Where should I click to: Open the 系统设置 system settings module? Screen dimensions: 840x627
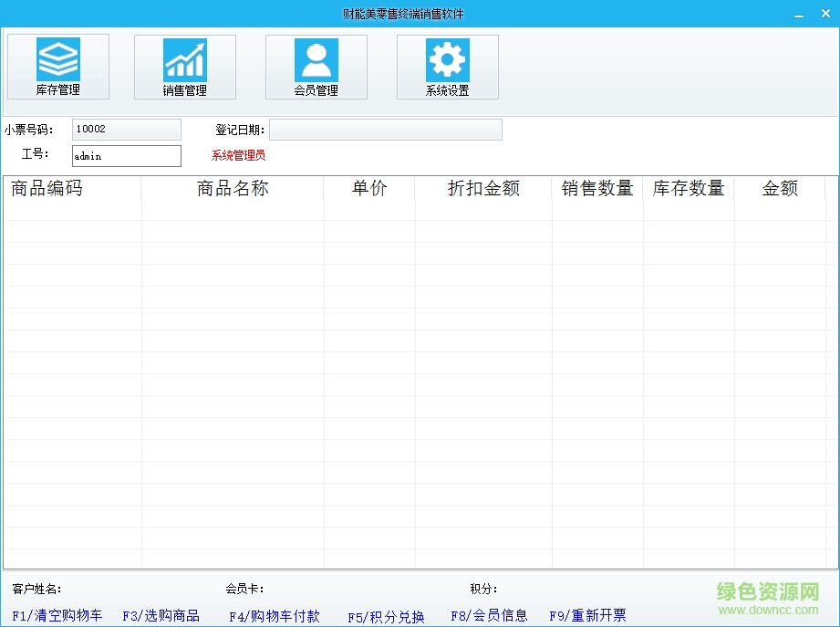pyautogui.click(x=447, y=66)
